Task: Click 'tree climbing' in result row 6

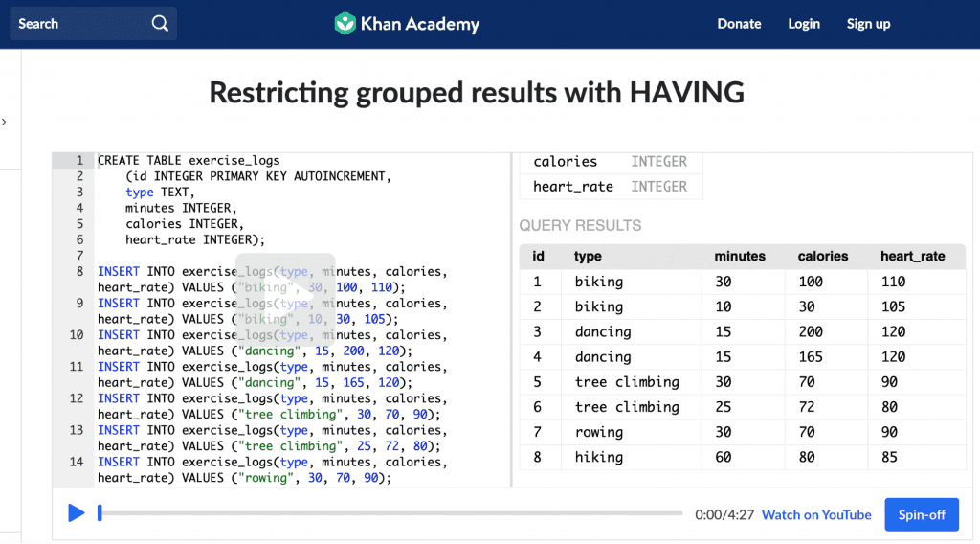Action: click(x=627, y=407)
